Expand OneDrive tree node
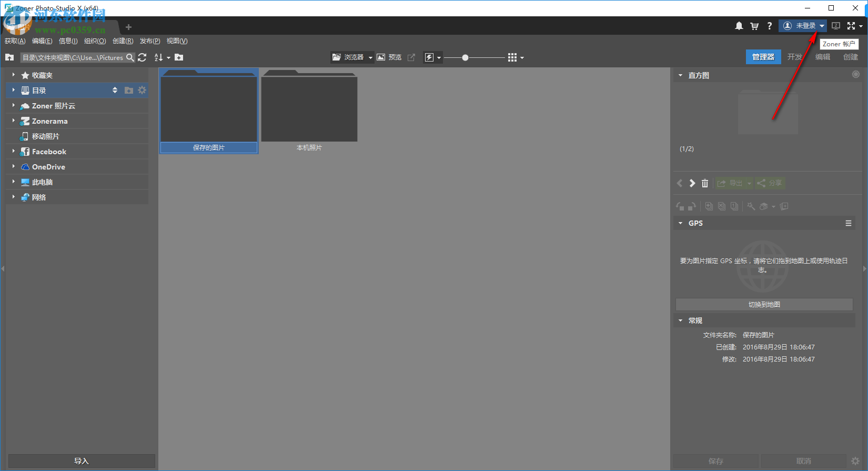 [x=14, y=167]
